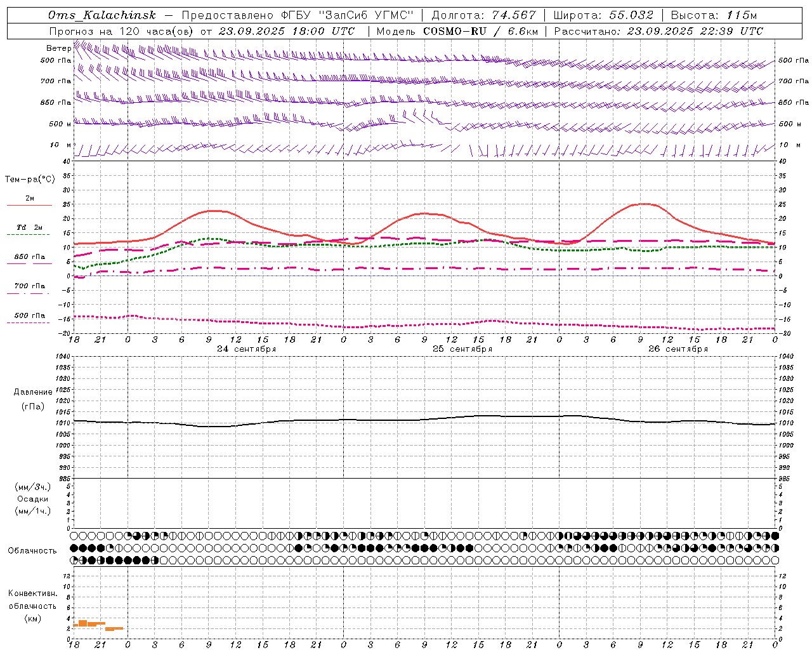Click the Осадки precipitation label

coord(33,499)
